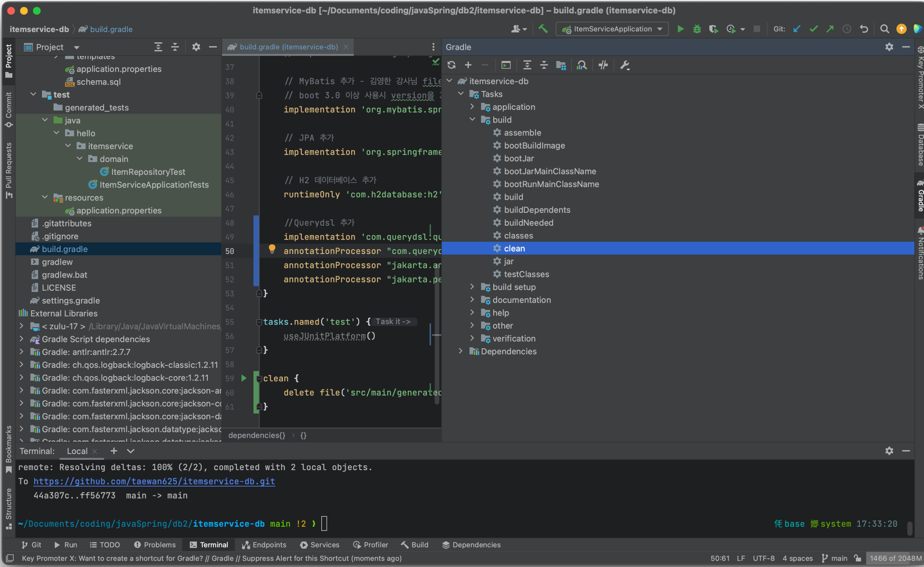
Task: Collapse the build task group in Gradle
Action: pyautogui.click(x=472, y=120)
